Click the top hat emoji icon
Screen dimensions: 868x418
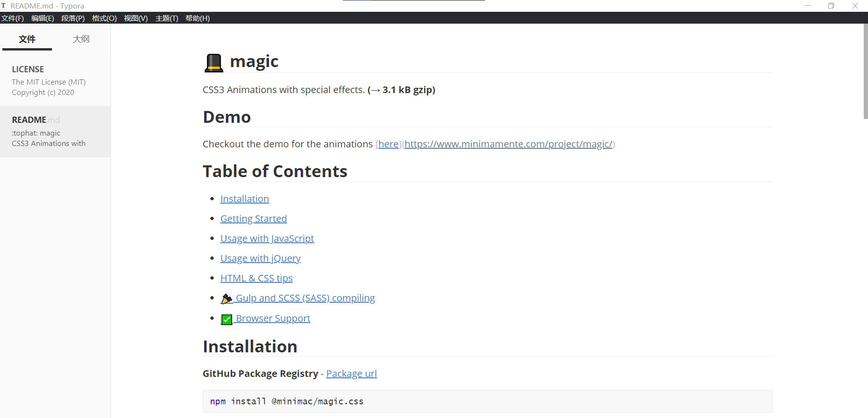click(214, 63)
